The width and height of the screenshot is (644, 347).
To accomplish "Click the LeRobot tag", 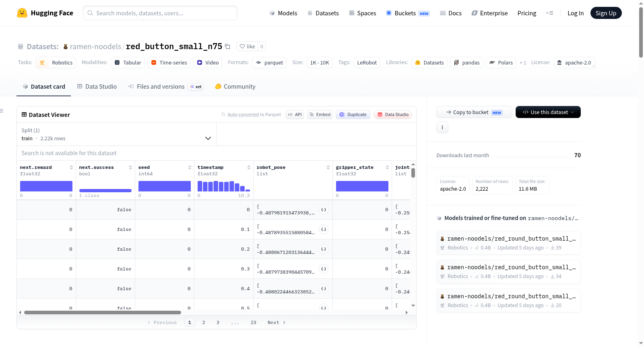I will pyautogui.click(x=367, y=62).
